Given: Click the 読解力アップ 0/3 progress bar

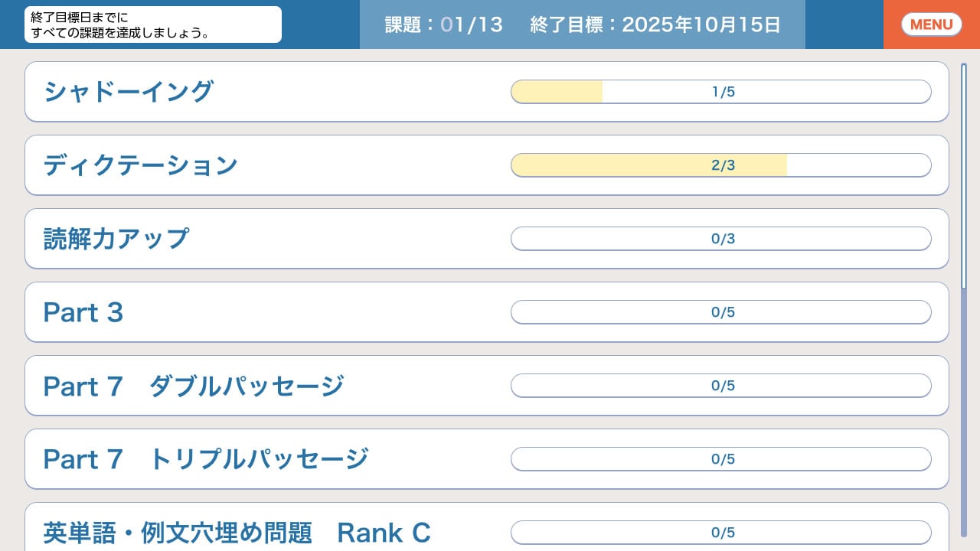Looking at the screenshot, I should pos(720,238).
